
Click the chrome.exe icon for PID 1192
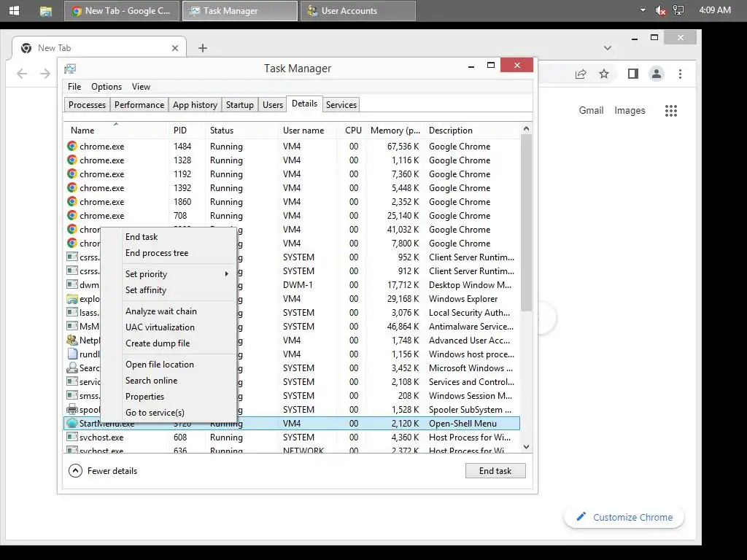[x=72, y=174]
